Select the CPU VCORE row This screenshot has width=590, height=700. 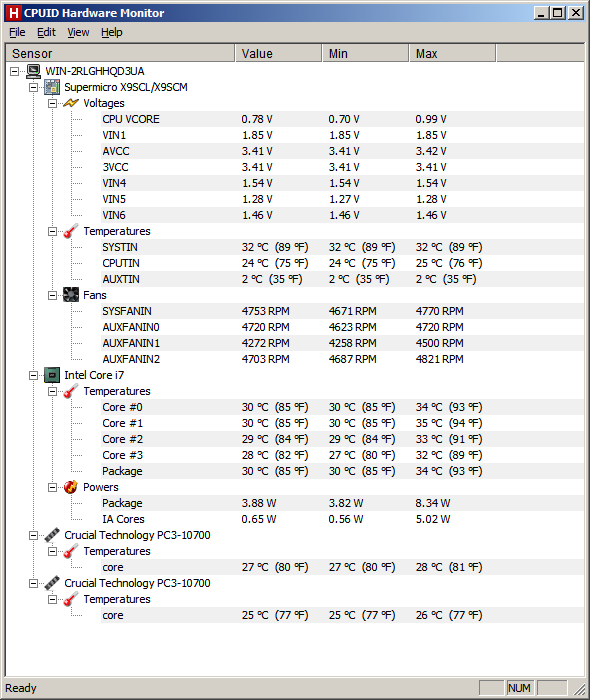[342, 119]
